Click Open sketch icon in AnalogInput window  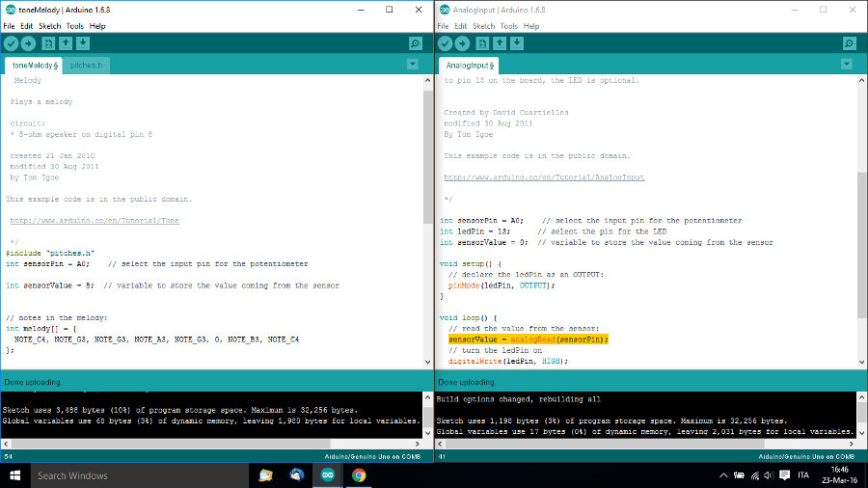[x=500, y=43]
